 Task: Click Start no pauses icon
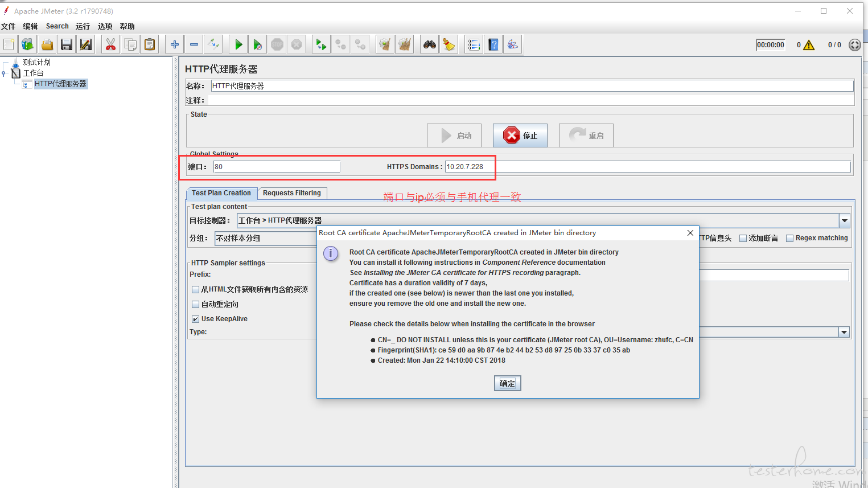click(258, 44)
